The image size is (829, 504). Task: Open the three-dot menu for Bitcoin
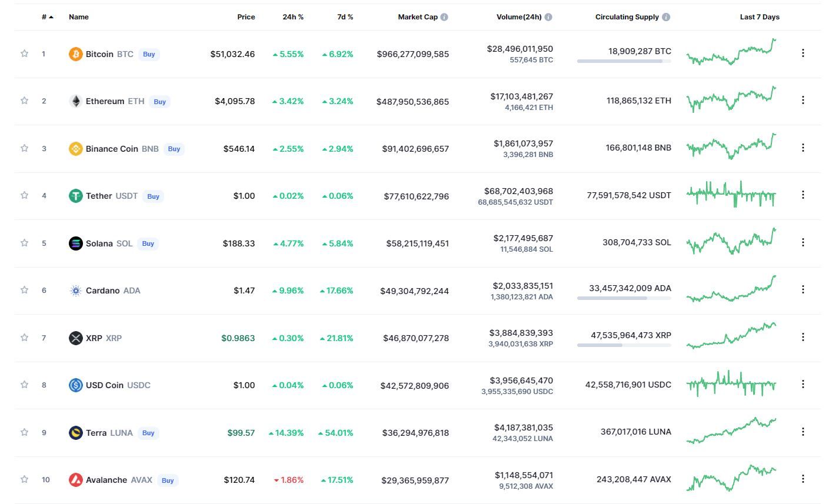[x=803, y=53]
